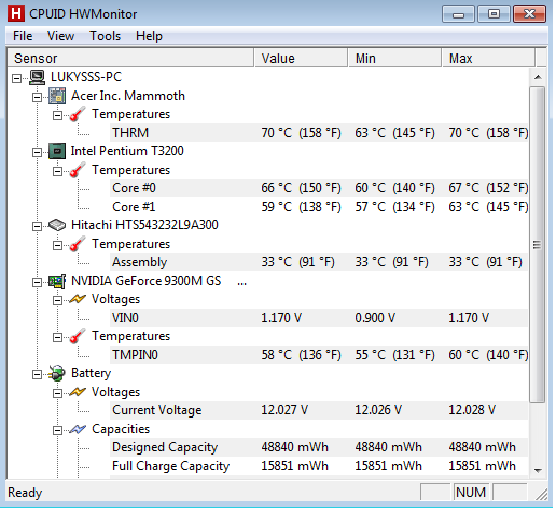Select the Hitachi hard drive icon

pyautogui.click(x=57, y=225)
